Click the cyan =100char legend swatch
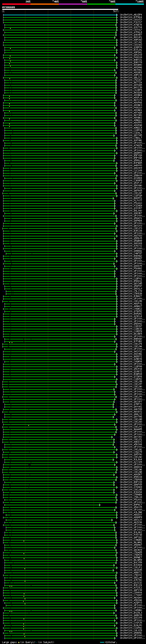146x644 pixels. 102,642
